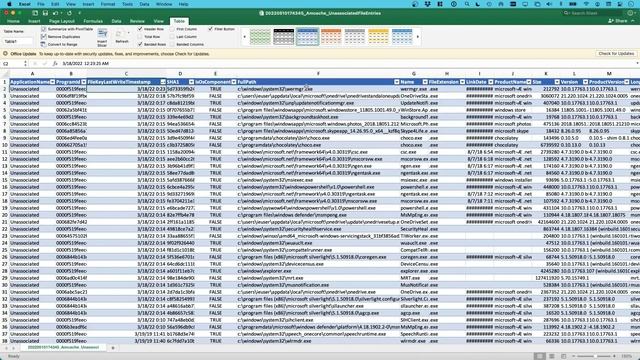The height and width of the screenshot is (360, 640).
Task: Pick the green table style swatch
Action: click(260, 37)
